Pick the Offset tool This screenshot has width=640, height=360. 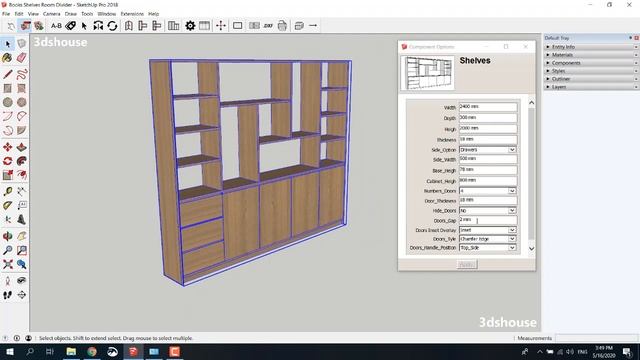[22, 175]
